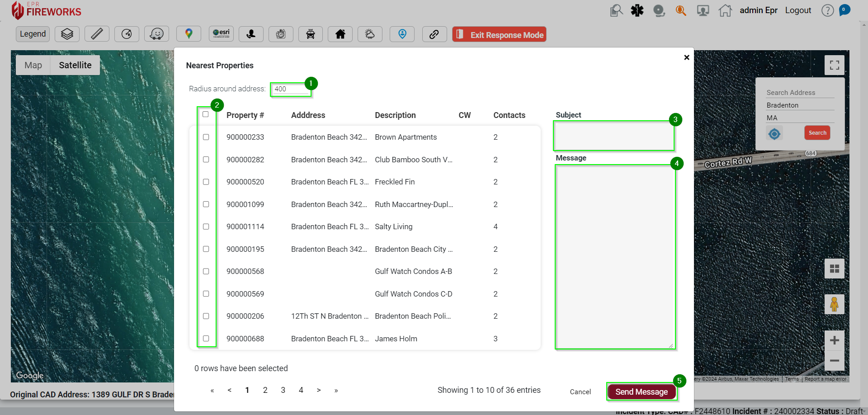Open the link chain tool
This screenshot has width=868, height=415.
tap(434, 34)
